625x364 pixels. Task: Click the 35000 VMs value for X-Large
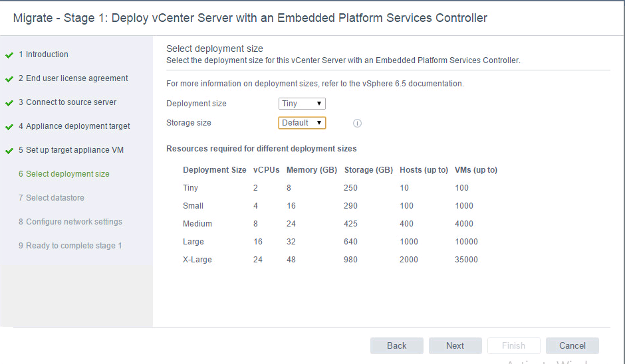click(x=466, y=259)
